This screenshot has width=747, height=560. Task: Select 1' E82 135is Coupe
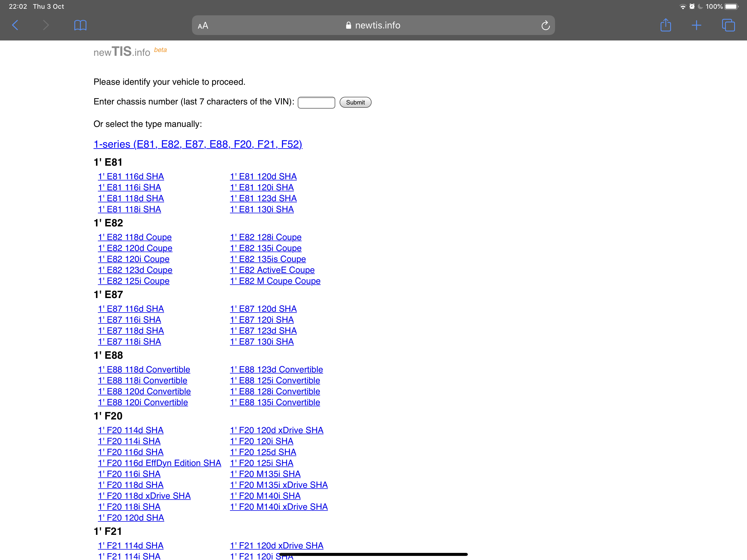point(268,259)
